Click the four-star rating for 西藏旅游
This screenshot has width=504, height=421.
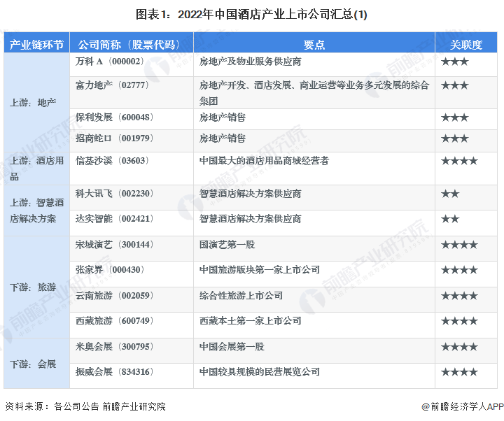tap(459, 321)
